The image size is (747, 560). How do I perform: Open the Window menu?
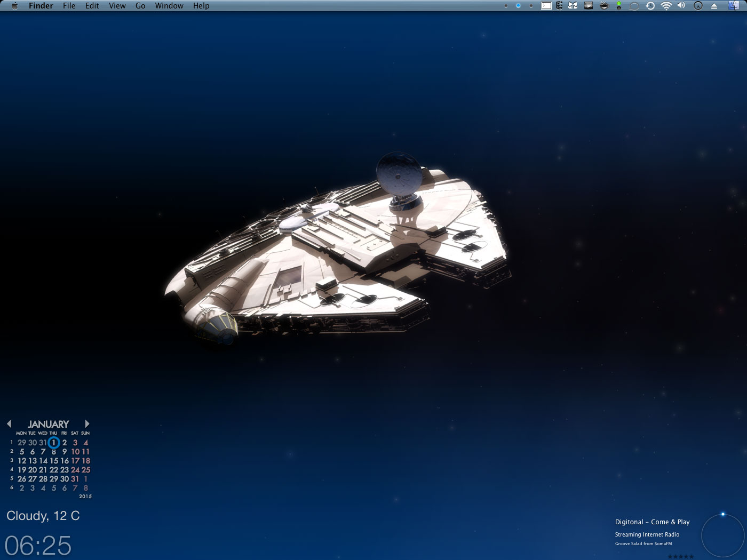click(169, 6)
